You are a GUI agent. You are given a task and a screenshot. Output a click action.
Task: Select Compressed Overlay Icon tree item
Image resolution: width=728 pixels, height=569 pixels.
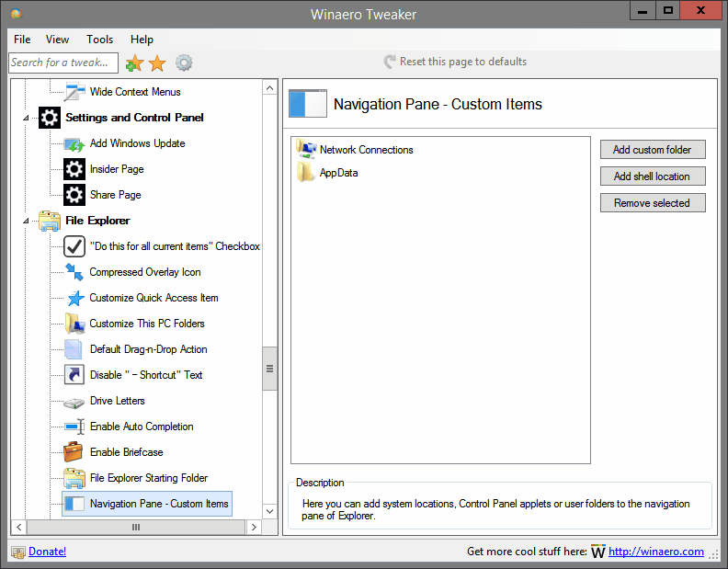145,272
